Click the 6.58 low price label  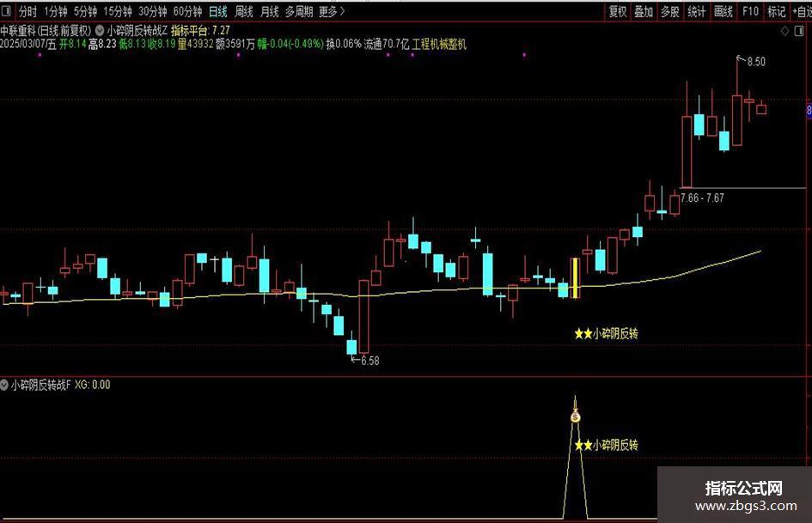pyautogui.click(x=369, y=361)
